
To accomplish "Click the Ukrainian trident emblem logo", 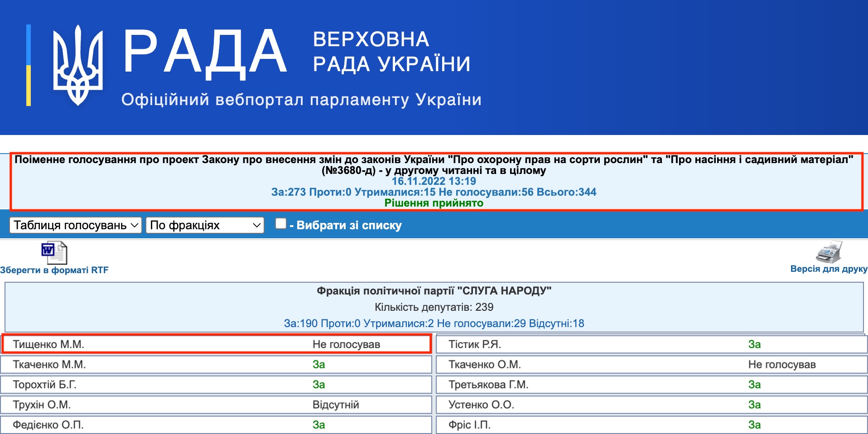I will tap(78, 65).
